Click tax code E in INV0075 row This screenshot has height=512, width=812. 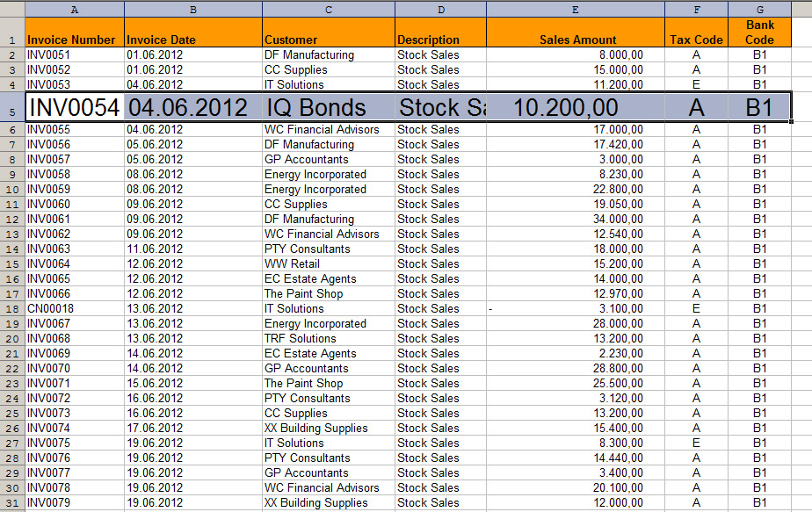pos(697,443)
